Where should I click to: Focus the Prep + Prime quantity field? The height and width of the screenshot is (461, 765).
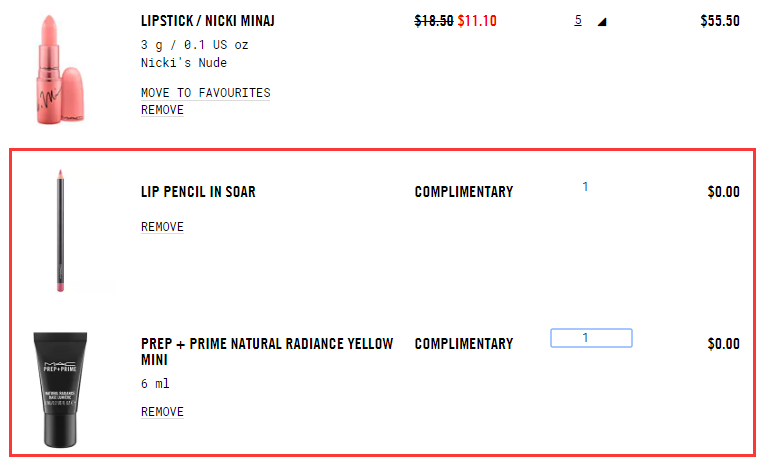tap(591, 338)
